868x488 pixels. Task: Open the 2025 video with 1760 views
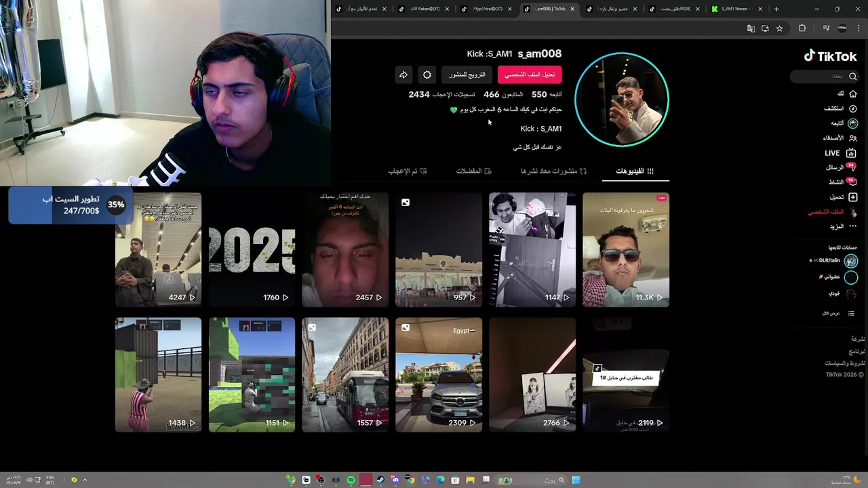[x=252, y=249]
